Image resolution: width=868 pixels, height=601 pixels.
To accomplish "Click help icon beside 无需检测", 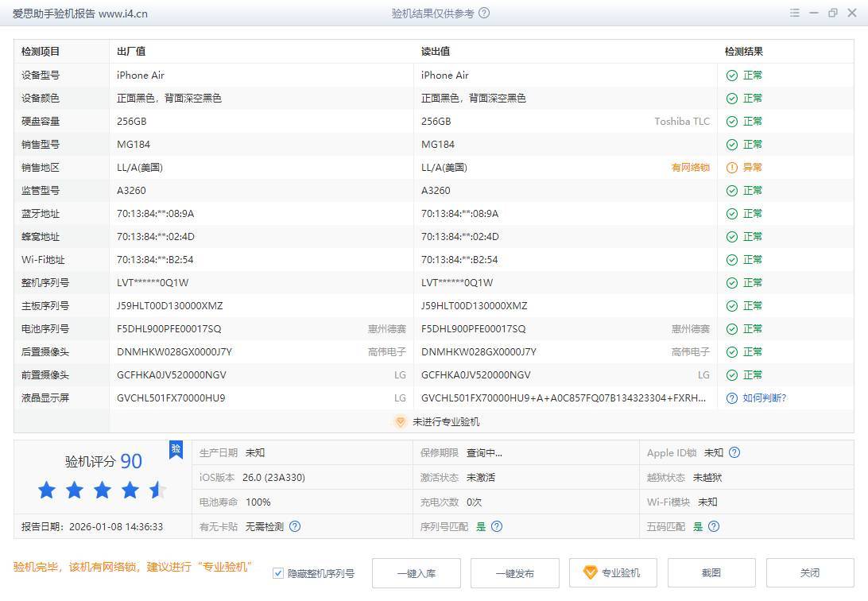I will pos(295,526).
